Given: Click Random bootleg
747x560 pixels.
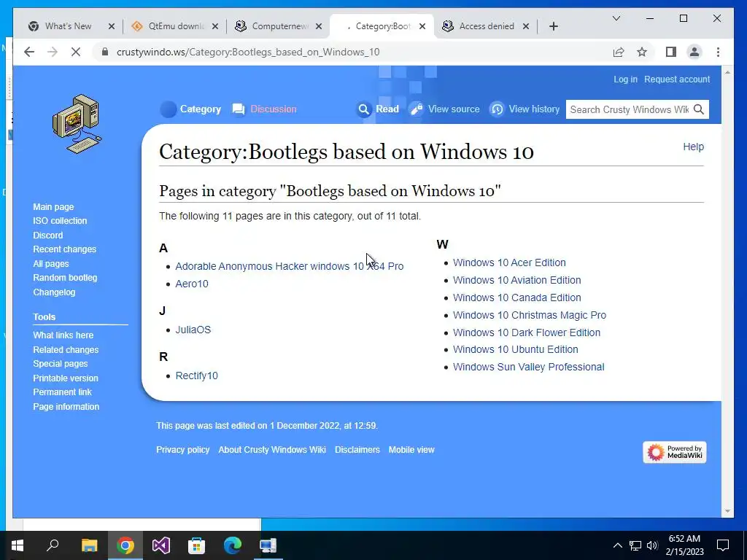Looking at the screenshot, I should [65, 278].
